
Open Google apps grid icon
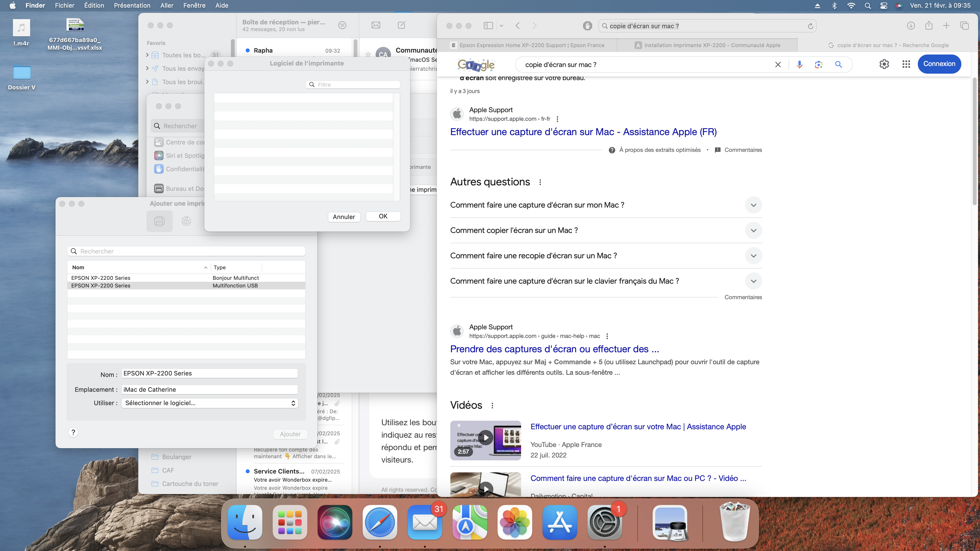[906, 64]
